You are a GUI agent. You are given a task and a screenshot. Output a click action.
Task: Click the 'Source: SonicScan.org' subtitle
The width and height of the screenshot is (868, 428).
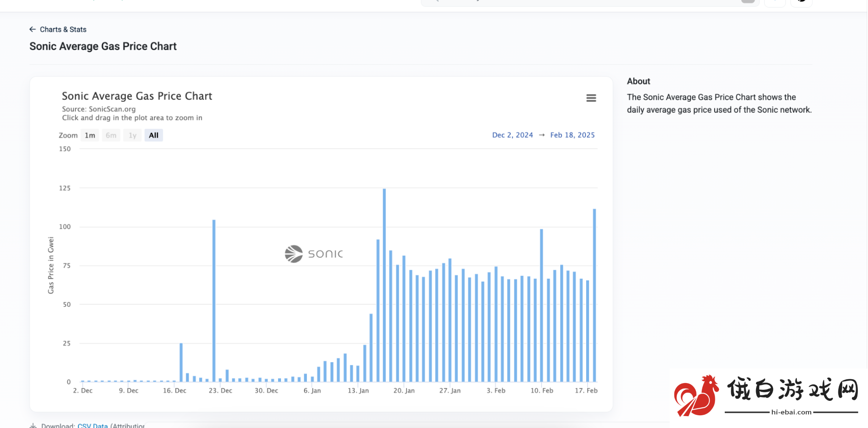pyautogui.click(x=99, y=109)
